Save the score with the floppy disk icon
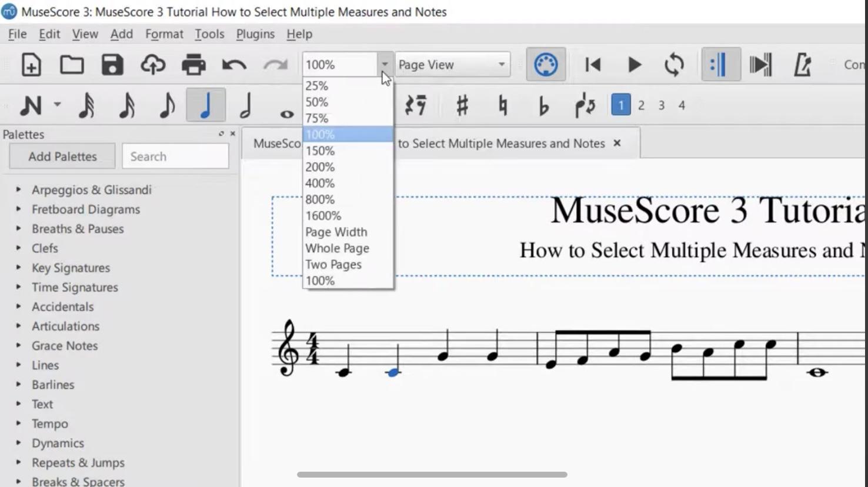Viewport: 868px width, 487px height. point(112,65)
